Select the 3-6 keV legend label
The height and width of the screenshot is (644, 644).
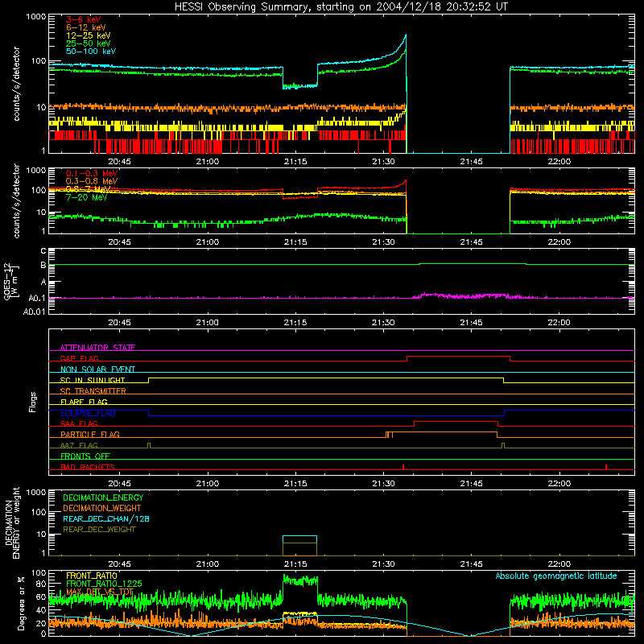point(84,19)
